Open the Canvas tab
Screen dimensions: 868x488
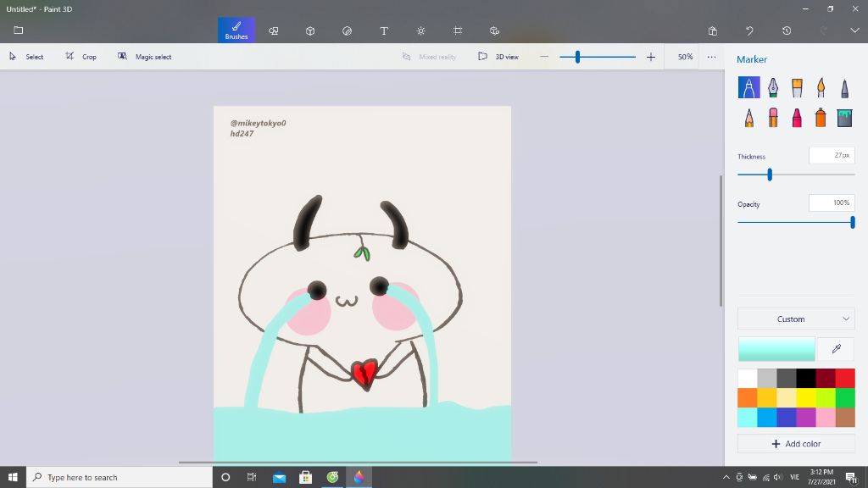[x=458, y=30]
